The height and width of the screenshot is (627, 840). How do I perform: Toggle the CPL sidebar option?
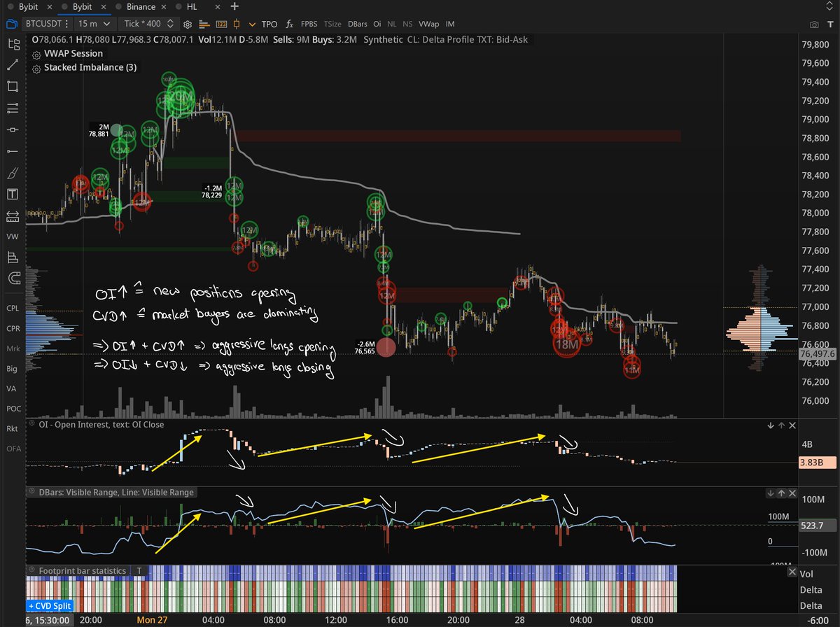tap(13, 308)
